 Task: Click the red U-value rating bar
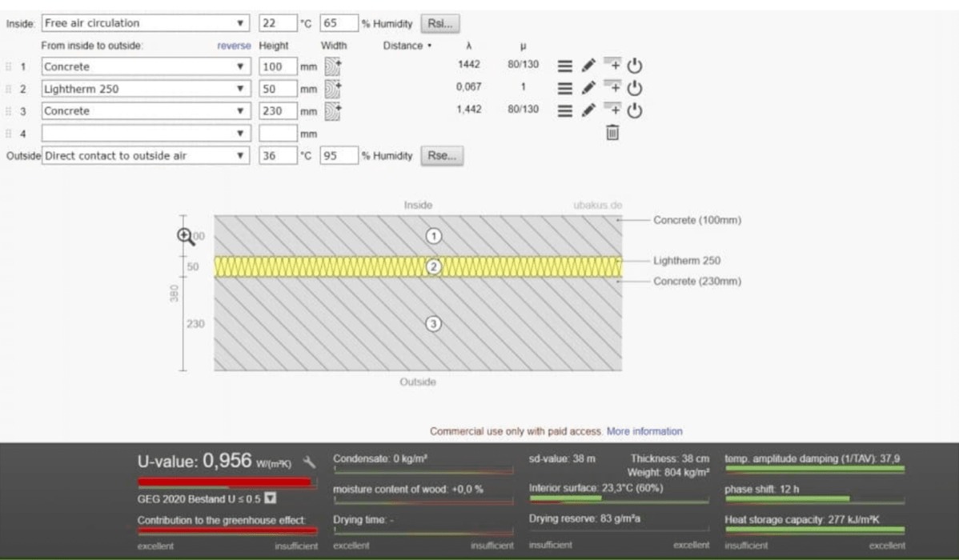coord(225,482)
